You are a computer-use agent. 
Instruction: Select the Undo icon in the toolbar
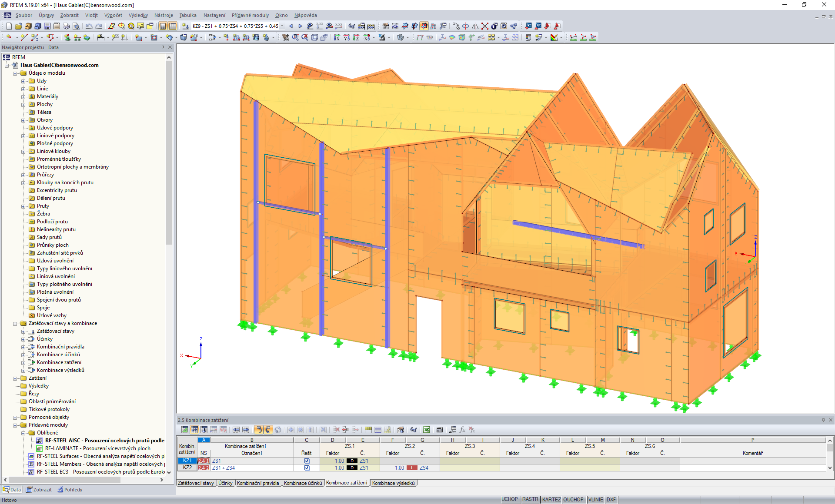coord(89,26)
